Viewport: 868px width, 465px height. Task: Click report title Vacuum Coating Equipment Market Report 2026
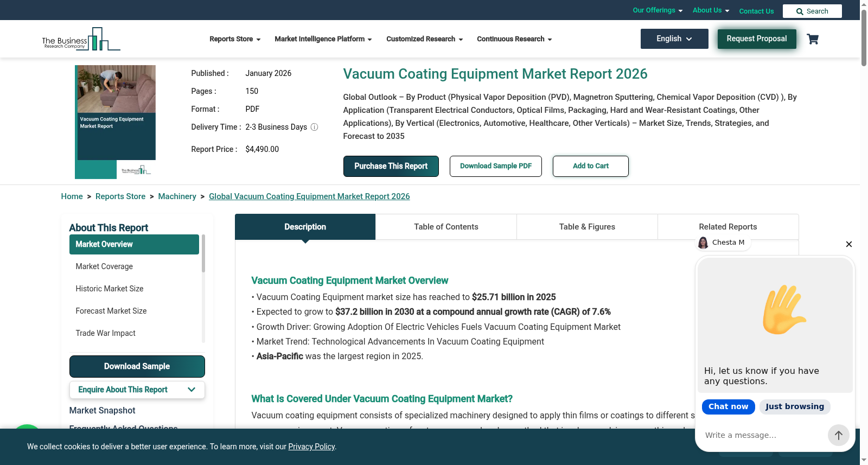coord(495,74)
